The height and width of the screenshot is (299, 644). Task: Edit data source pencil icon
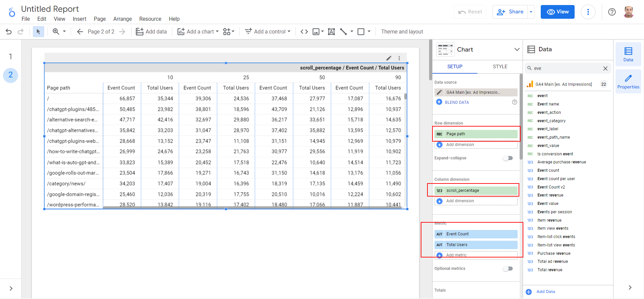pos(439,92)
